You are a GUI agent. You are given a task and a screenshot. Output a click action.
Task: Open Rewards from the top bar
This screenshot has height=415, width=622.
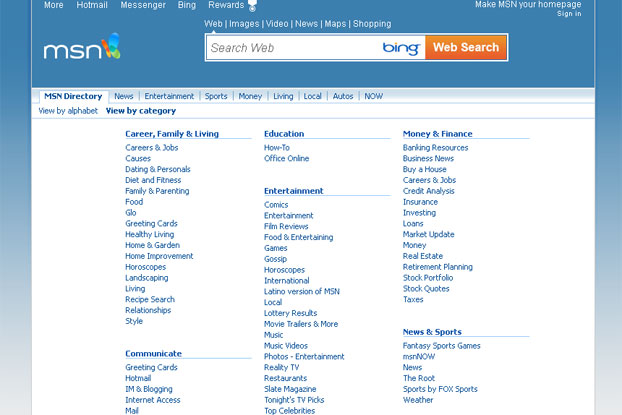pos(226,5)
